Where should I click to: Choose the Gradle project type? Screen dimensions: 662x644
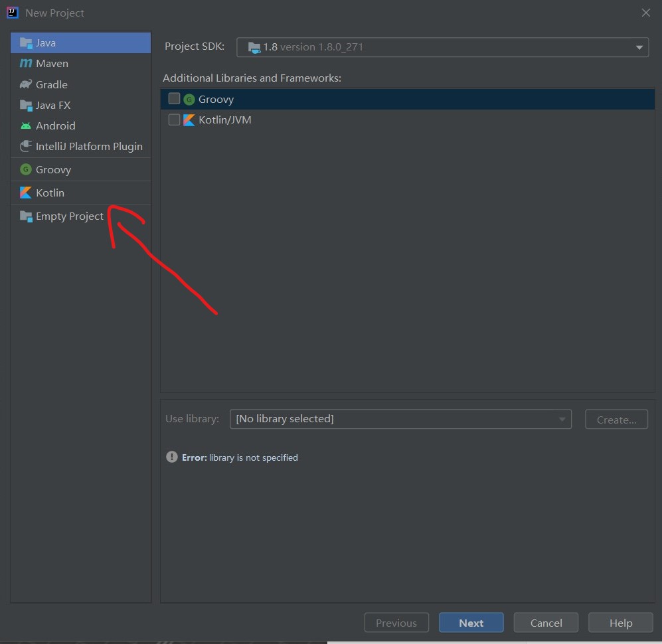pos(80,84)
